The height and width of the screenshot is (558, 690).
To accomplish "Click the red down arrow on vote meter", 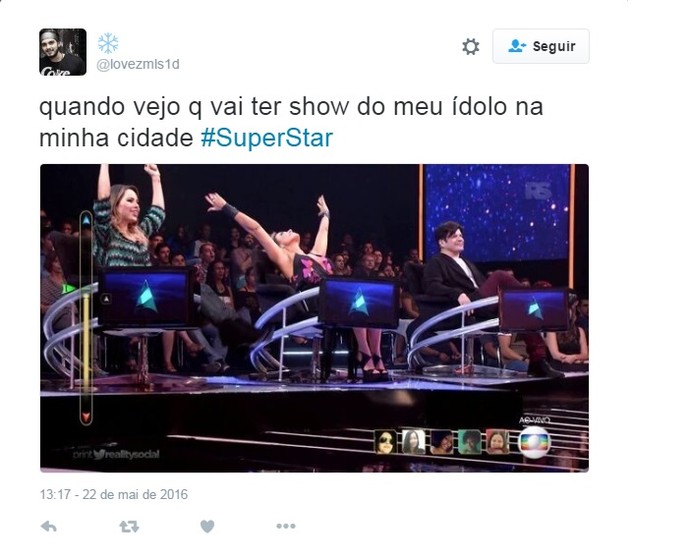I will point(86,415).
